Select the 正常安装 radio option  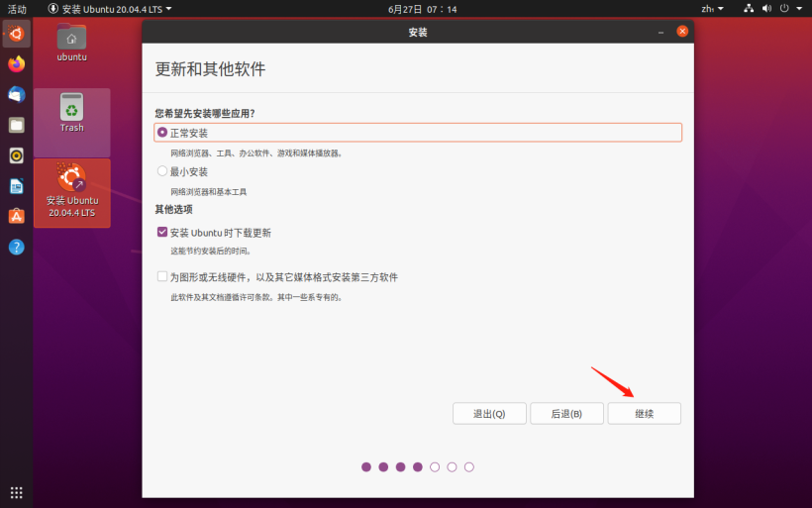click(162, 133)
